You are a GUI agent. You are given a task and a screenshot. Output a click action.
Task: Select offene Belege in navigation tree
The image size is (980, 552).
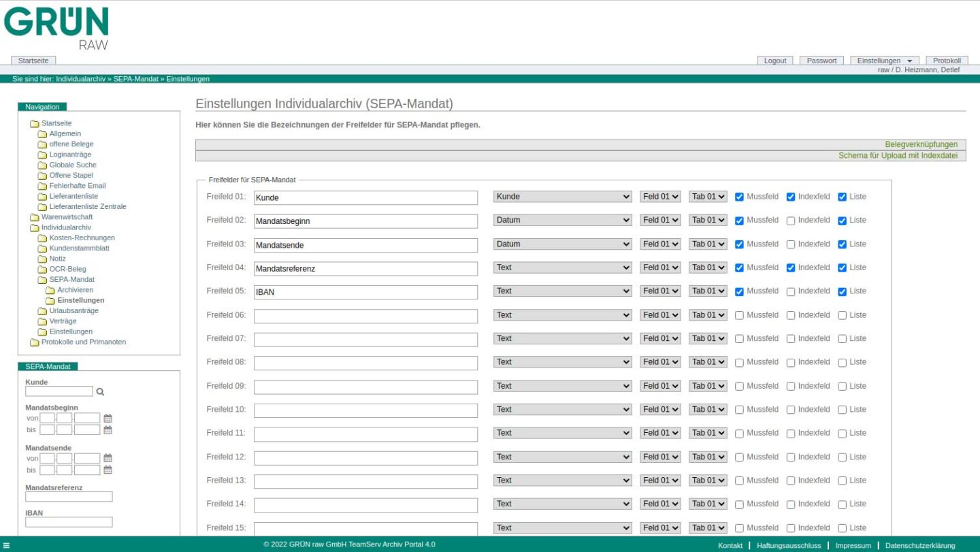coord(71,144)
